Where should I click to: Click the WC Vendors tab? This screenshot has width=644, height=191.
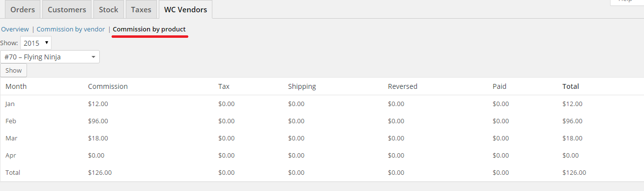pos(185,9)
